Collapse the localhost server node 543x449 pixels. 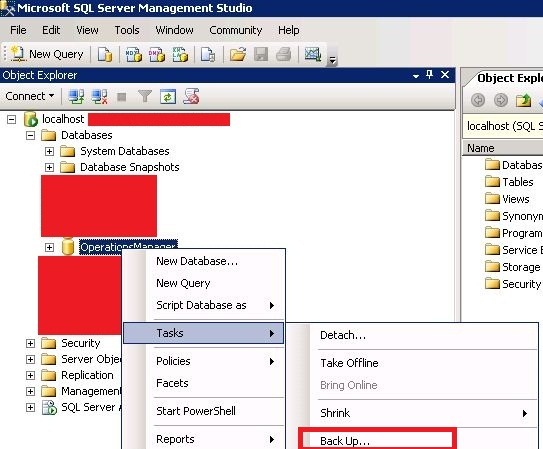coord(11,120)
